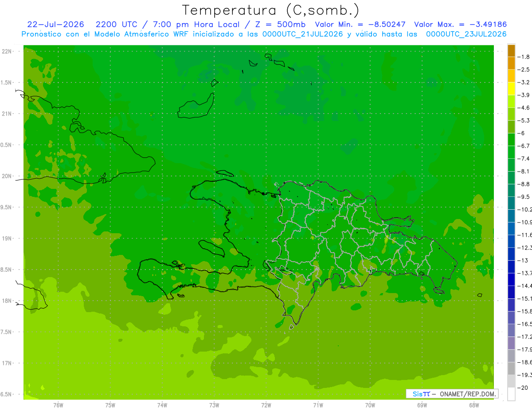Click the "-5.3" legend value
The image size is (532, 411).
point(524,120)
